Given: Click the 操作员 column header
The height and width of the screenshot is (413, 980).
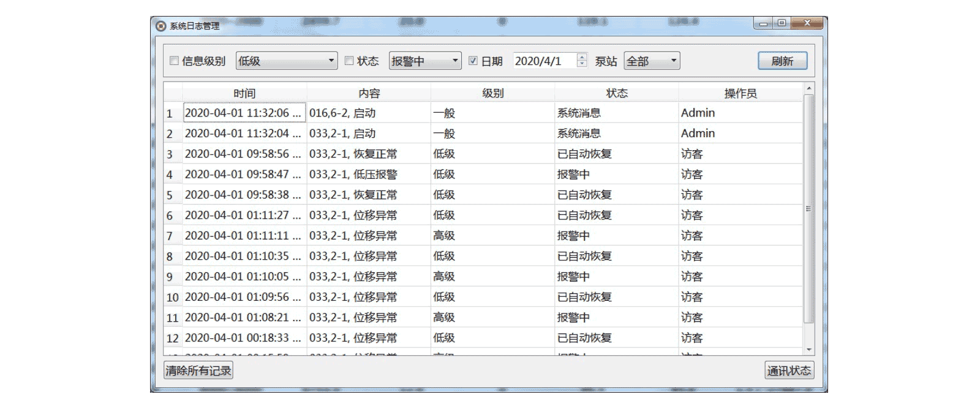Looking at the screenshot, I should click(740, 93).
